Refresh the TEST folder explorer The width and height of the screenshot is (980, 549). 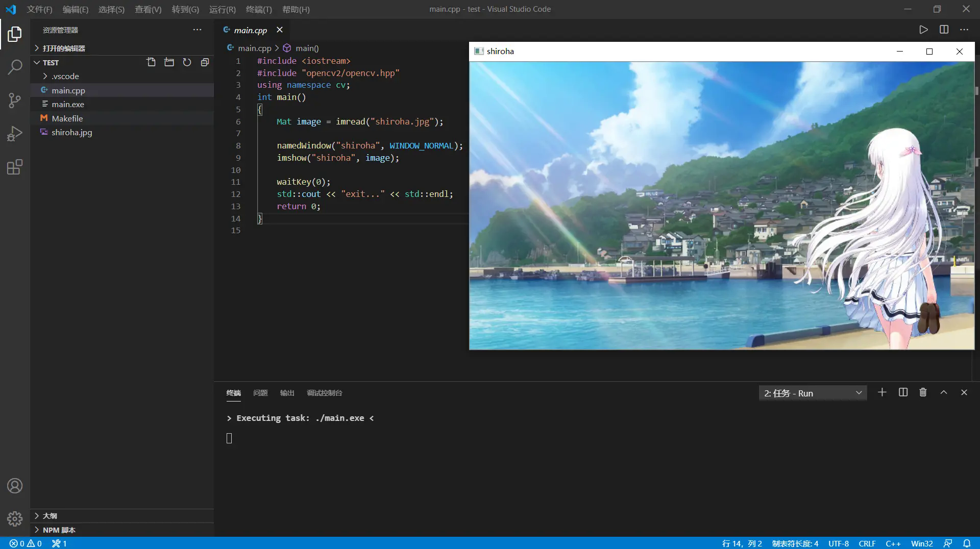pos(187,62)
